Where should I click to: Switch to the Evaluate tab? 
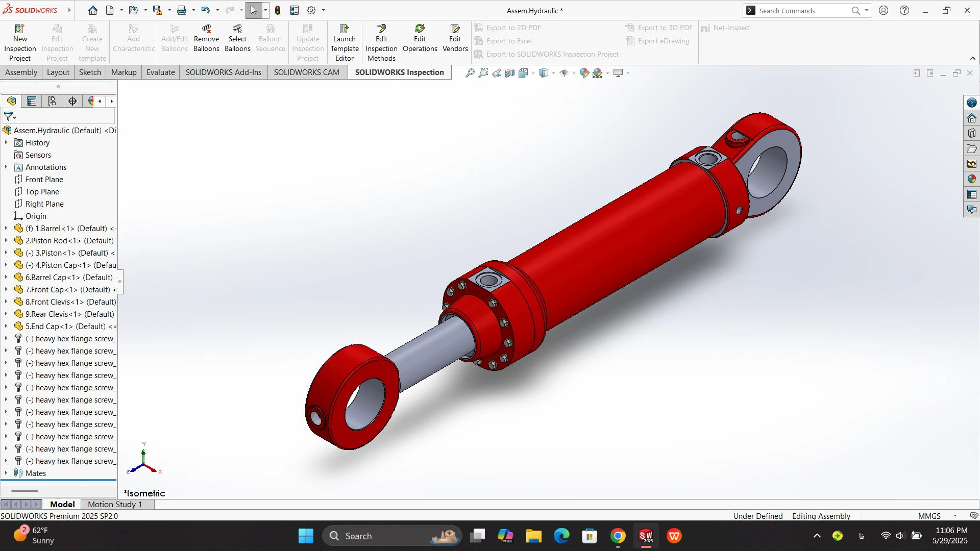(161, 72)
